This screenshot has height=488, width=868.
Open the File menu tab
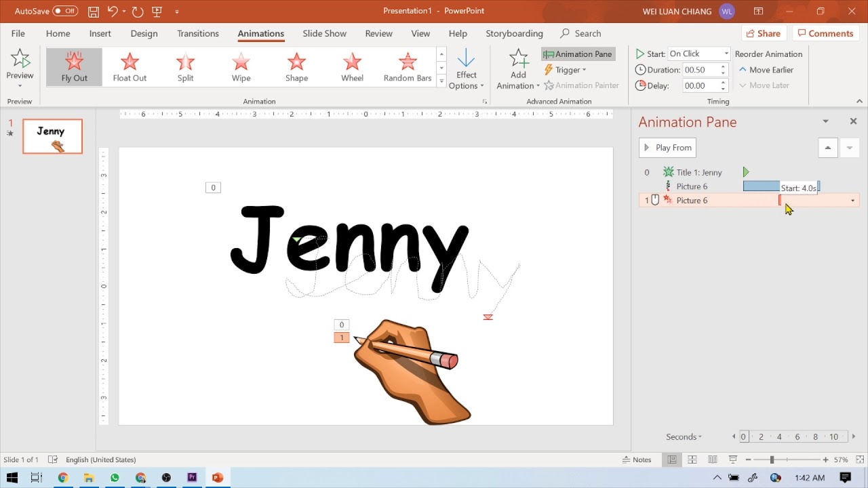pos(18,33)
